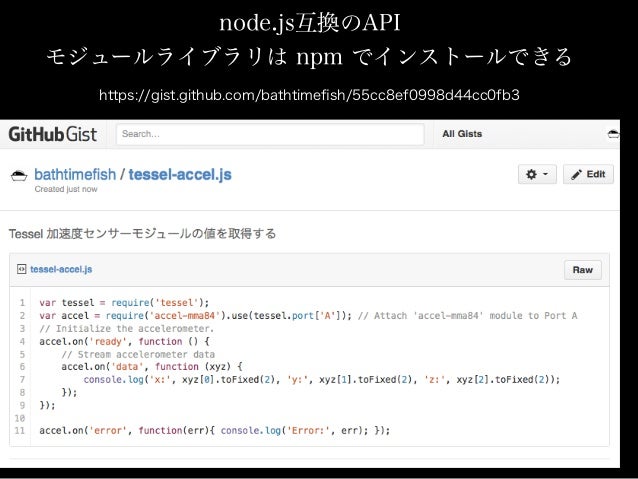Click the slide title 'node.js互換のAPI'

[x=310, y=22]
